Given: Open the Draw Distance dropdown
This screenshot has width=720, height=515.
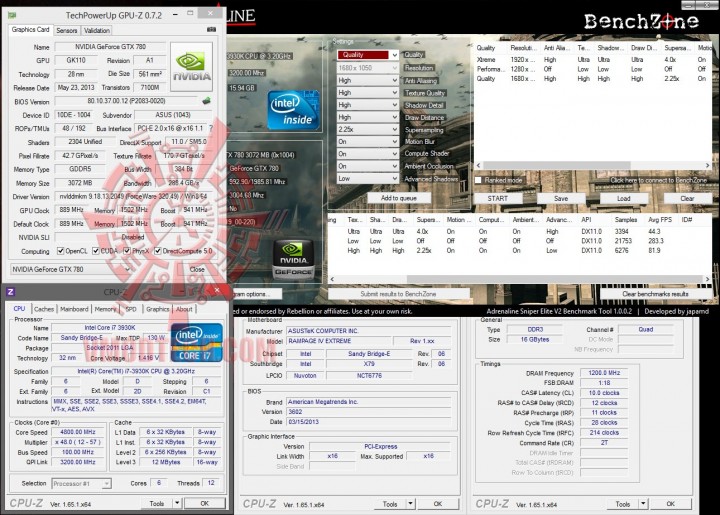Looking at the screenshot, I should (x=368, y=118).
